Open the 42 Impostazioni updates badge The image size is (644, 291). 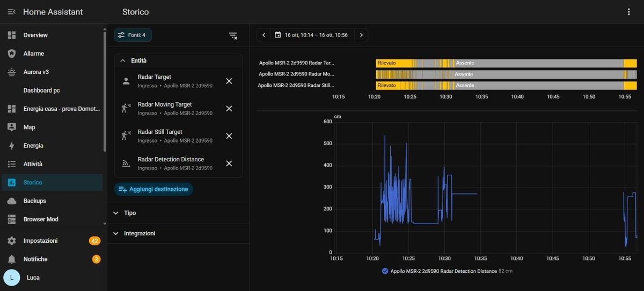click(95, 241)
